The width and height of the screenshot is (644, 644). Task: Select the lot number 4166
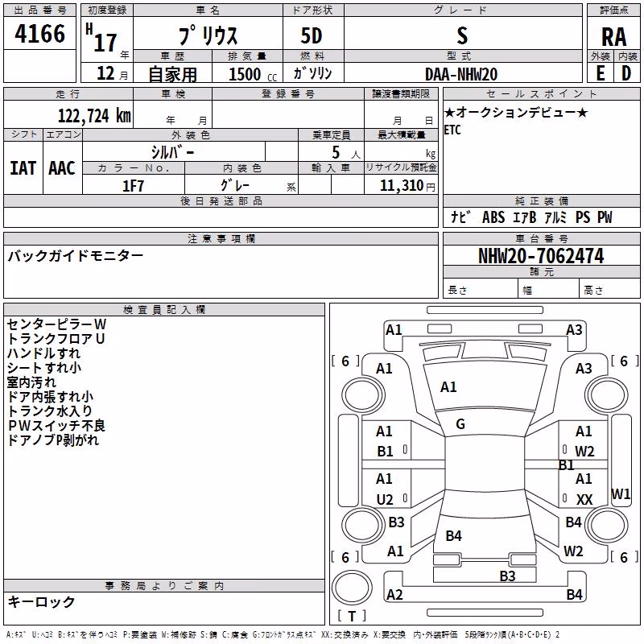pyautogui.click(x=39, y=34)
